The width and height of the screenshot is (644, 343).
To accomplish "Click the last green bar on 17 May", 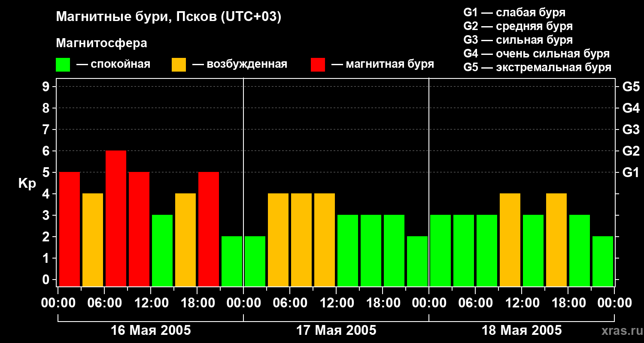I will click(x=417, y=261).
